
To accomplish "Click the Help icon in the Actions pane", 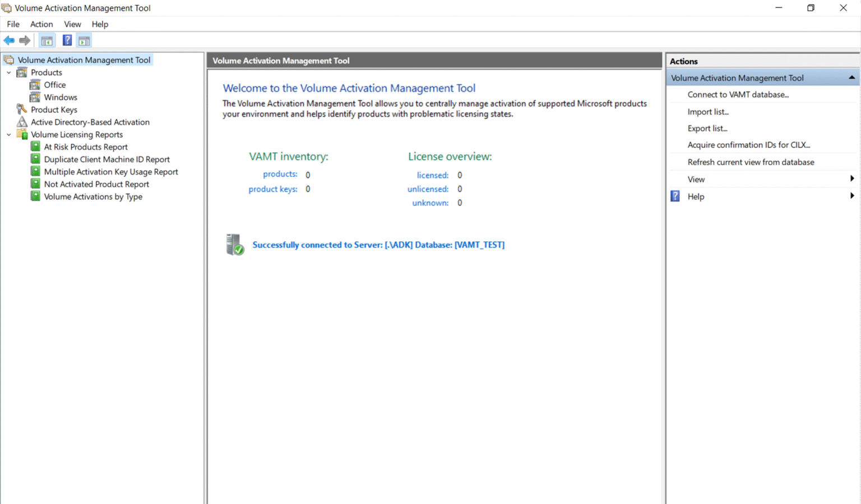I will [674, 196].
